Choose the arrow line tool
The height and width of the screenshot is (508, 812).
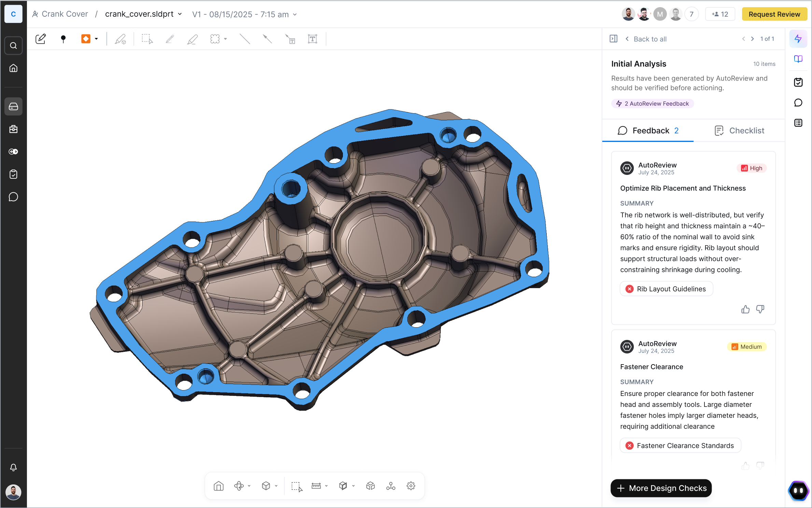[x=267, y=39]
